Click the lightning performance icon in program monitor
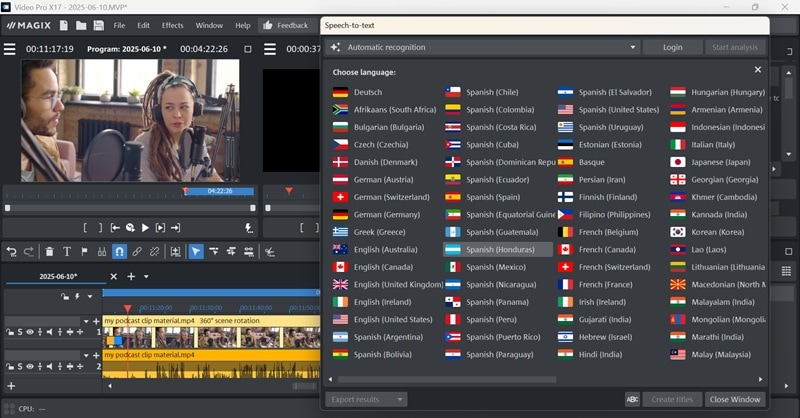 (x=249, y=228)
